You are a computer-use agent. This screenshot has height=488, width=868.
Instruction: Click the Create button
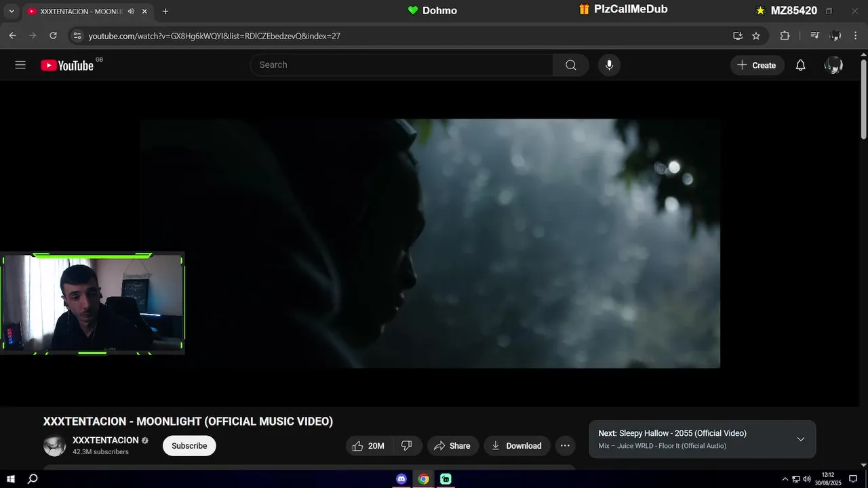[757, 65]
